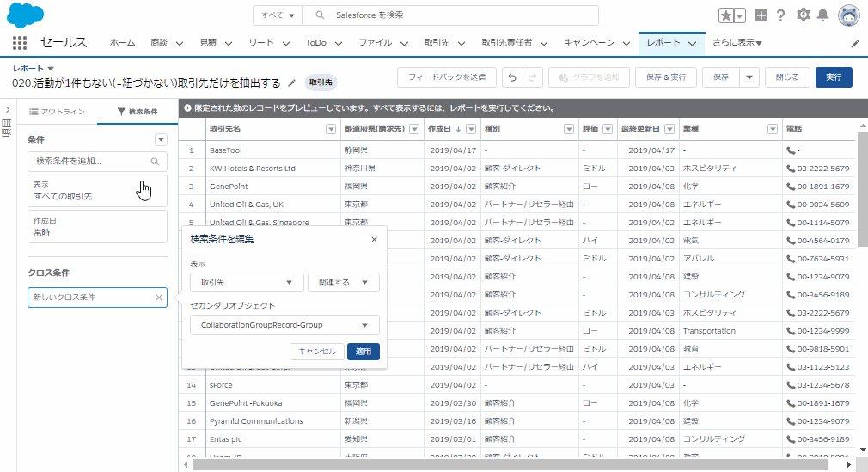Viewport: 868px width, 472px height.
Task: Click the navigation bar edit pencil
Action: pos(855,43)
